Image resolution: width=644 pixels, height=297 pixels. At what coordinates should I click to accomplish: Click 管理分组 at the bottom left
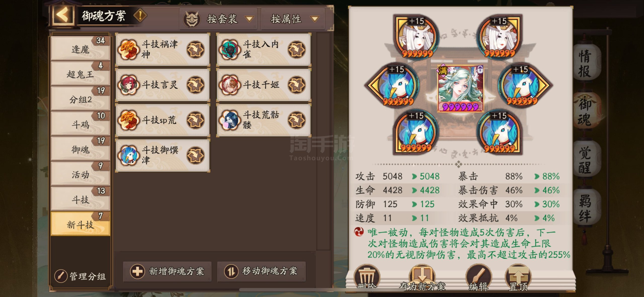pyautogui.click(x=80, y=276)
